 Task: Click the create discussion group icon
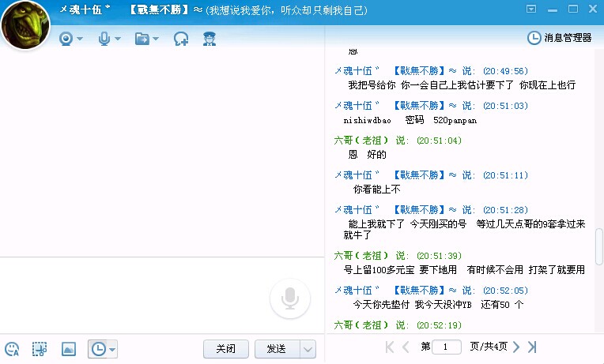[x=181, y=38]
